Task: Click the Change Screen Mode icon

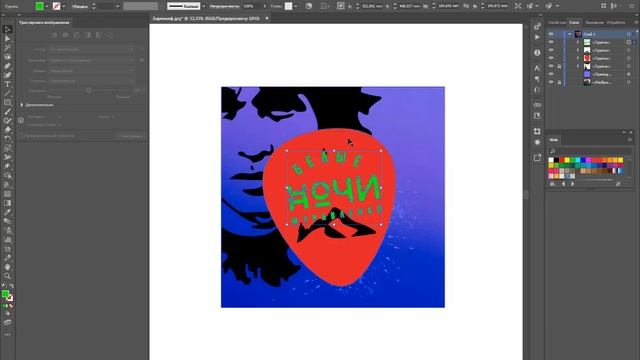Action: (x=7, y=322)
